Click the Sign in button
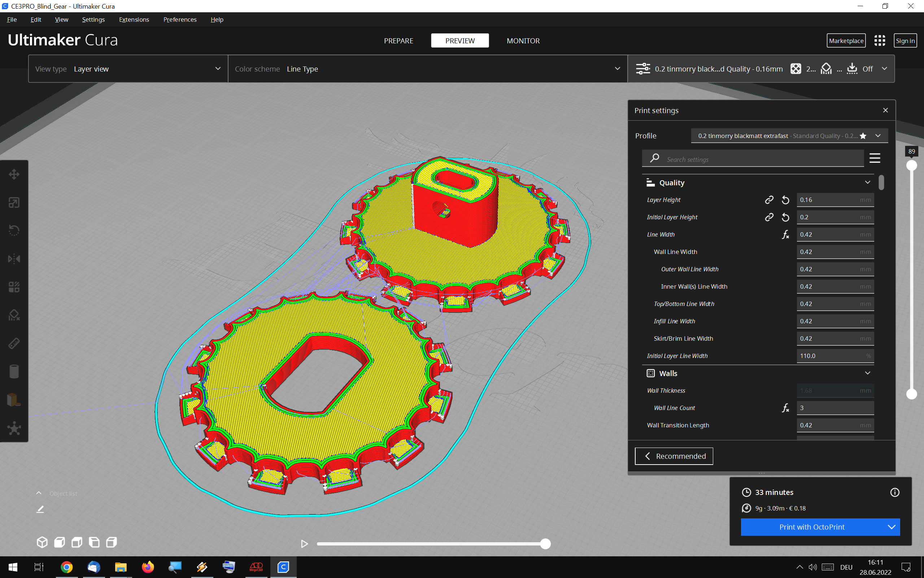This screenshot has height=578, width=924. (x=905, y=40)
